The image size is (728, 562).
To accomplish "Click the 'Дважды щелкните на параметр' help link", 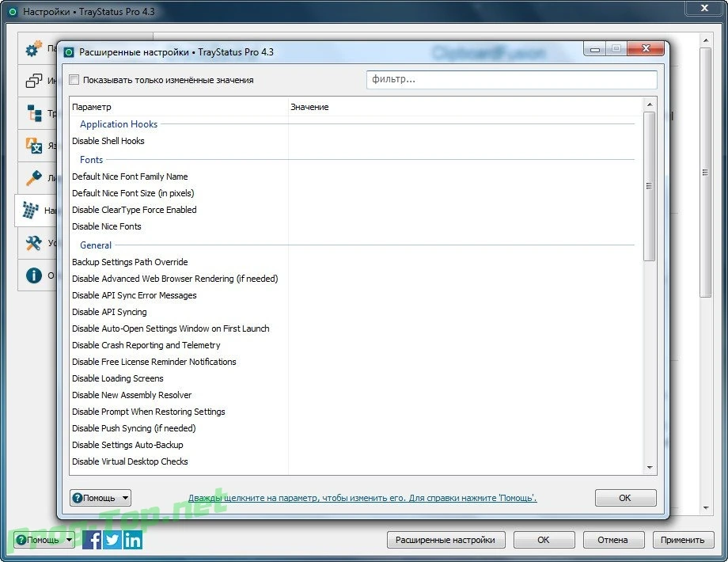I will pos(362,498).
